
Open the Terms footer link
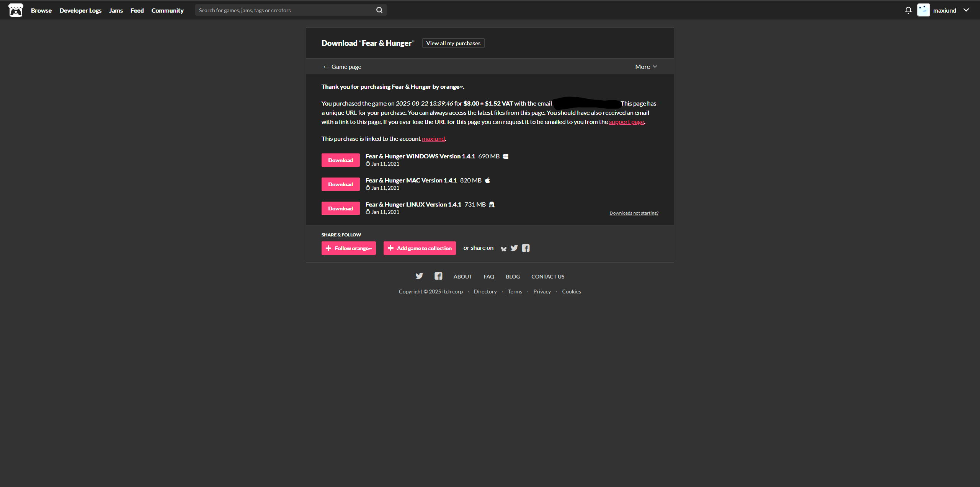point(515,292)
